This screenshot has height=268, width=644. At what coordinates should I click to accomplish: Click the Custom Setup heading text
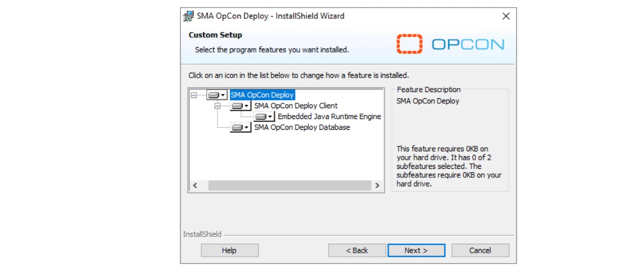coord(215,35)
